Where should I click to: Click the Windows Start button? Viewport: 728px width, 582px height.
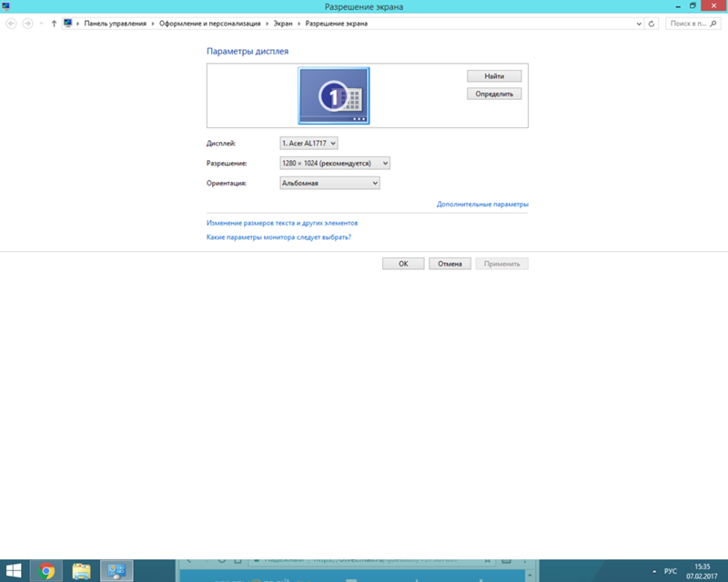(x=13, y=571)
